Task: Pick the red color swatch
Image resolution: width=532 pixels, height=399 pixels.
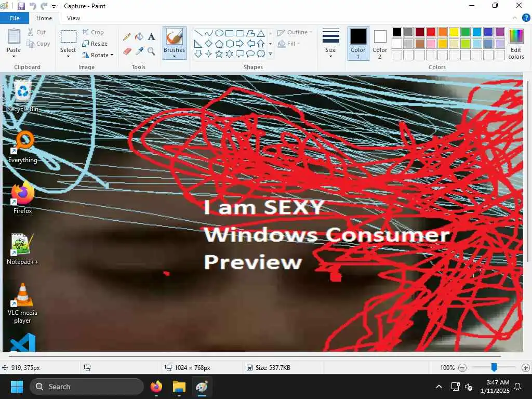Action: click(431, 32)
